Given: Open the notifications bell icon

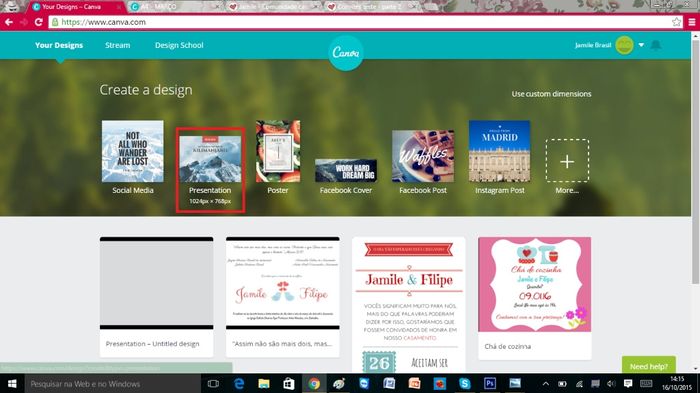Looking at the screenshot, I should click(655, 45).
